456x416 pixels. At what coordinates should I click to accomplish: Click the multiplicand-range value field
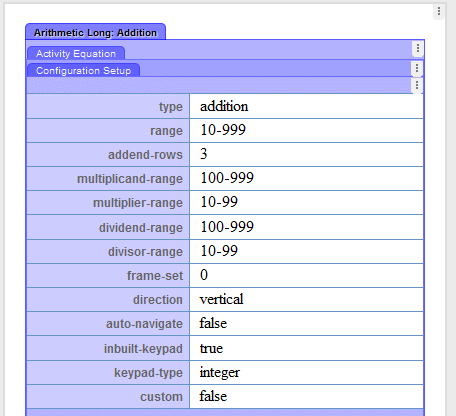click(x=306, y=178)
